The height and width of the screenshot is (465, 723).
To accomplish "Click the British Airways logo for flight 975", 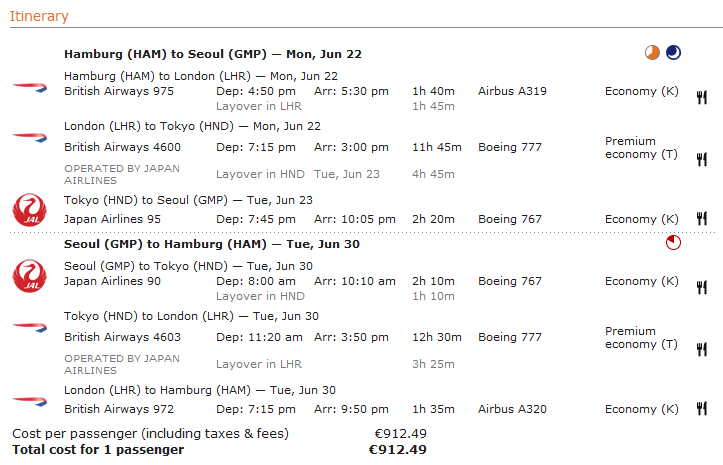I will [x=30, y=87].
